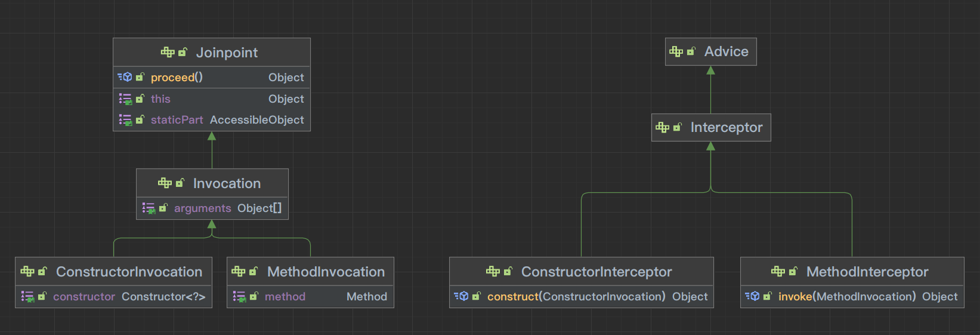The width and height of the screenshot is (980, 335).
Task: Select the Invocation node header
Action: point(226,183)
